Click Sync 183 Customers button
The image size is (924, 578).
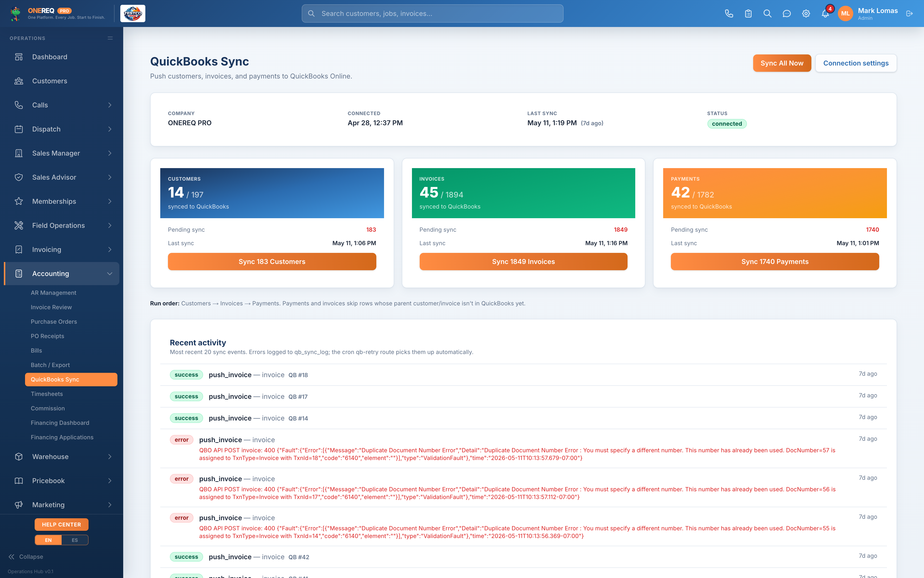[x=272, y=262]
